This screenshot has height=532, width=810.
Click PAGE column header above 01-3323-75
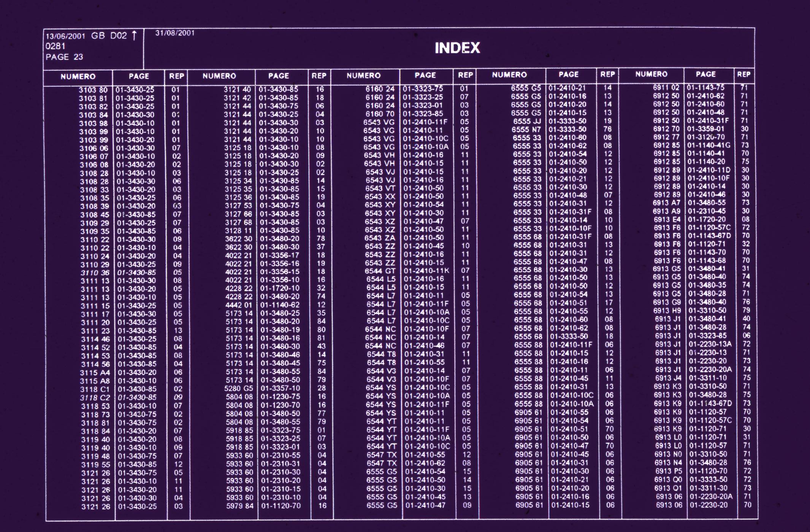425,75
